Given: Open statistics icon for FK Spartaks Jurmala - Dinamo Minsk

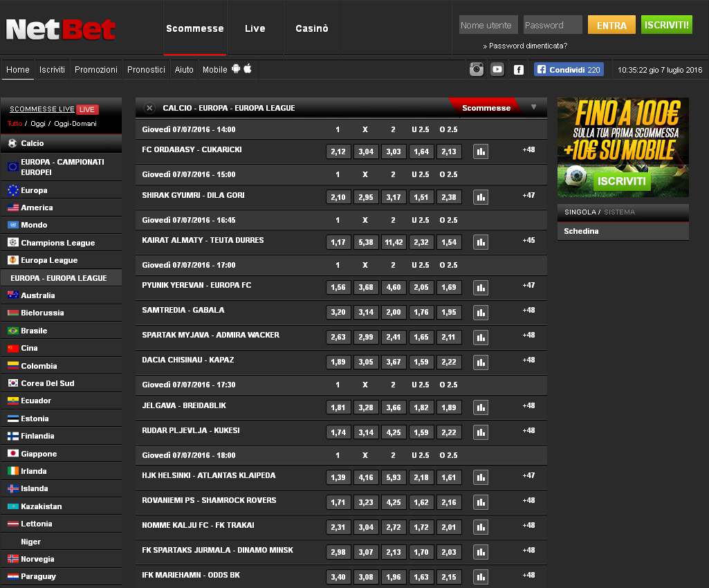Looking at the screenshot, I should pyautogui.click(x=481, y=552).
